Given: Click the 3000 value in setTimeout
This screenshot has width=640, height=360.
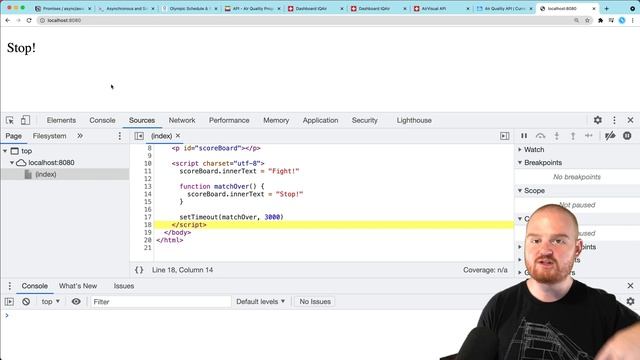Looking at the screenshot, I should (x=272, y=217).
